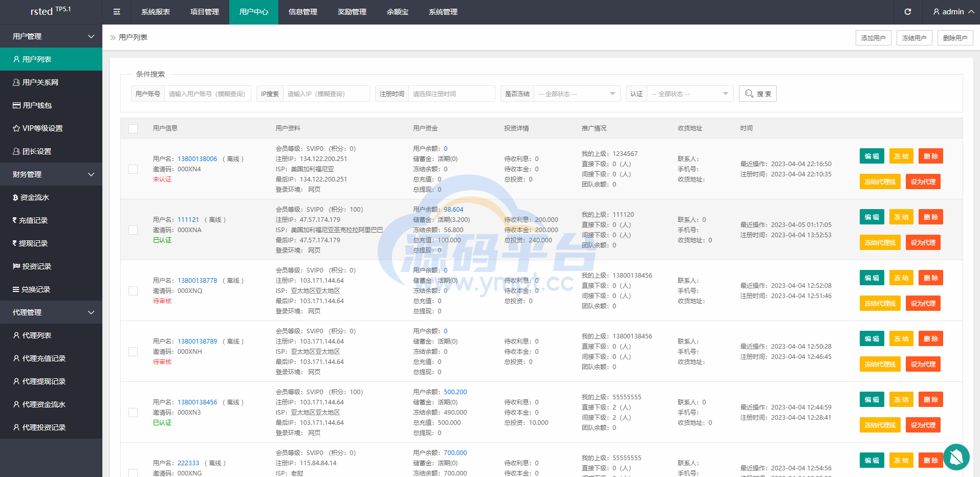
Task: Click the 投资记录 flag icon
Action: [16, 266]
